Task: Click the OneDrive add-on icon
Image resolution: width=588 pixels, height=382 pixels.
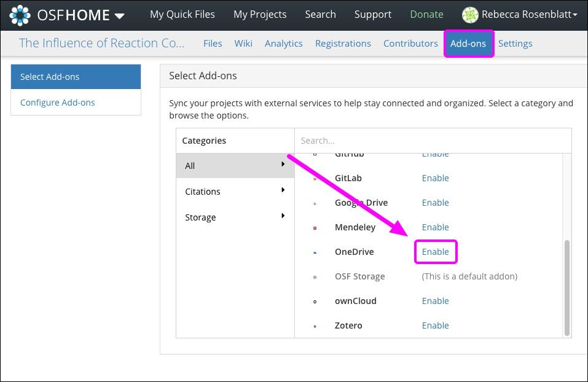Action: 316,252
